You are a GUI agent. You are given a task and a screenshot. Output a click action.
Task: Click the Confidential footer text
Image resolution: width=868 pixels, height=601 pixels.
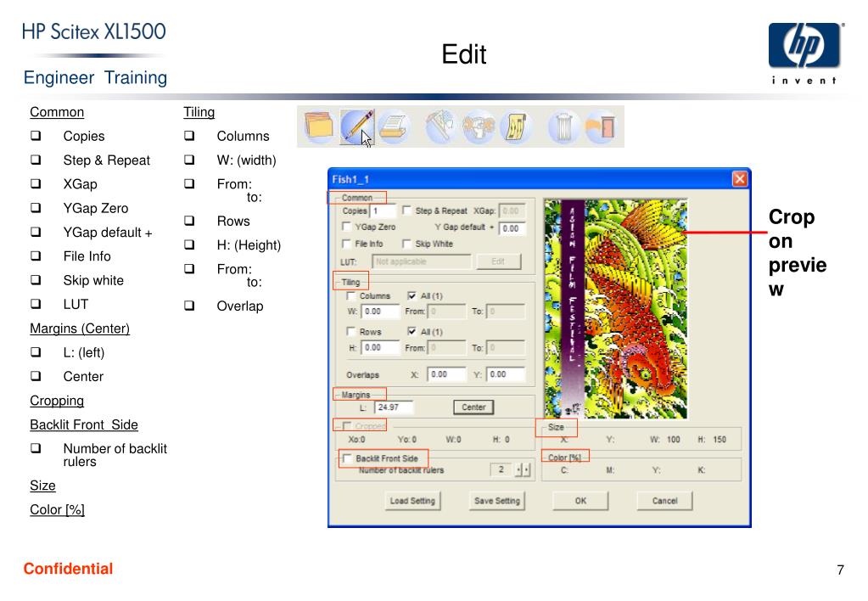(x=68, y=569)
